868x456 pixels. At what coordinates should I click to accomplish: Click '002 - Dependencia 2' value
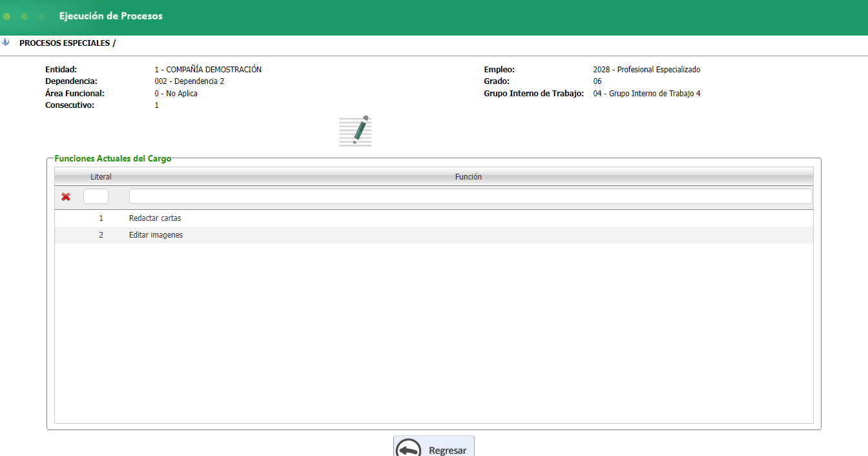click(x=189, y=81)
